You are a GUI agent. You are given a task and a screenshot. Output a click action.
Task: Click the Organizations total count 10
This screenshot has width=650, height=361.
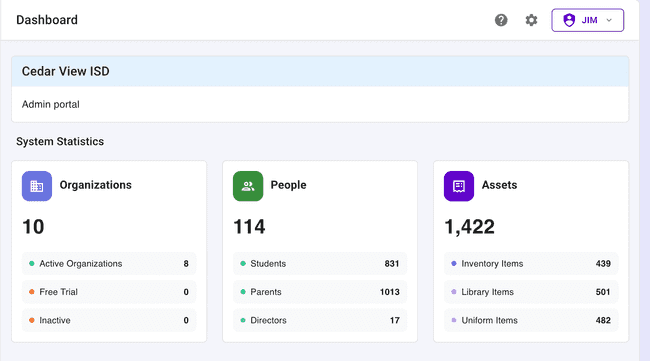point(33,227)
